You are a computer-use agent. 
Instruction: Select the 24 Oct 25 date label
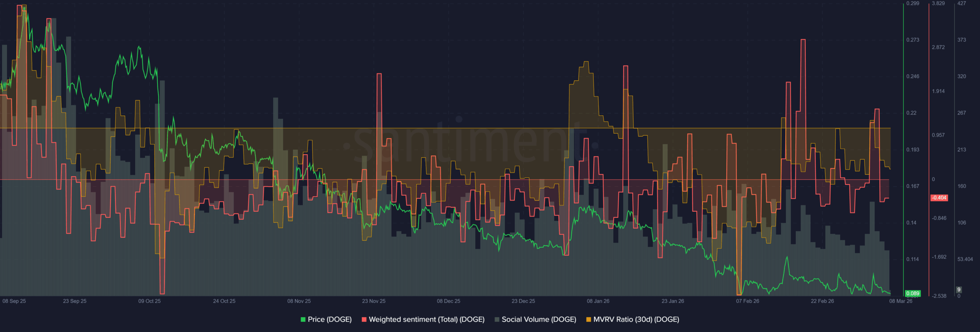[x=224, y=301]
